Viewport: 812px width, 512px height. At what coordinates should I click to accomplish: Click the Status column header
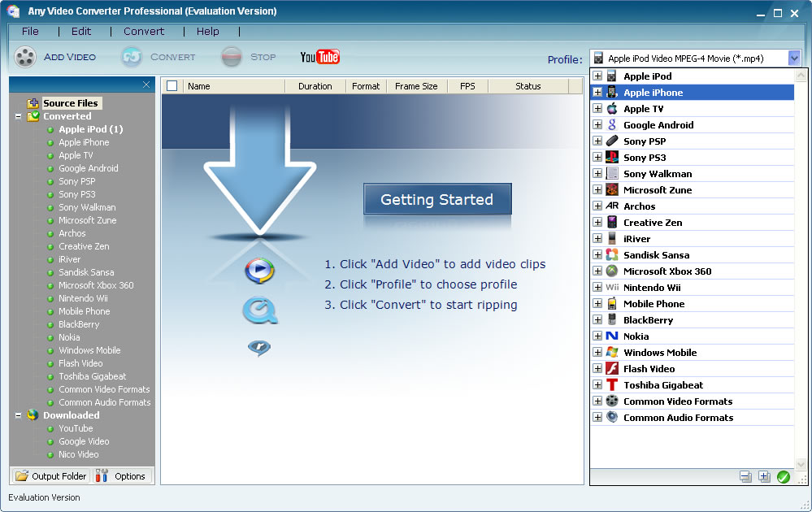[x=528, y=86]
